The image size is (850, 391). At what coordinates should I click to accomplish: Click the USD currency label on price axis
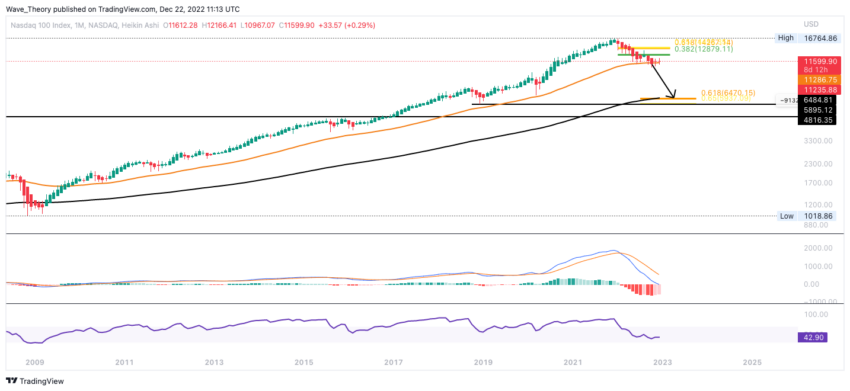tap(811, 24)
